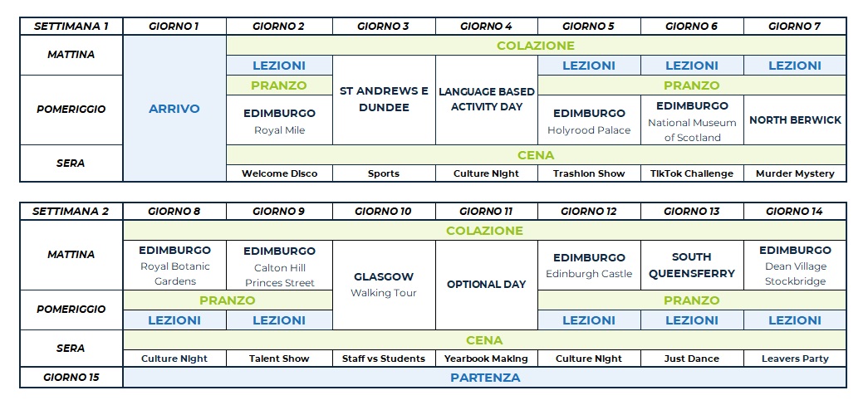This screenshot has height=405, width=868.
Task: Click the SOUTH QUEENSFERRY cell
Action: (x=692, y=265)
